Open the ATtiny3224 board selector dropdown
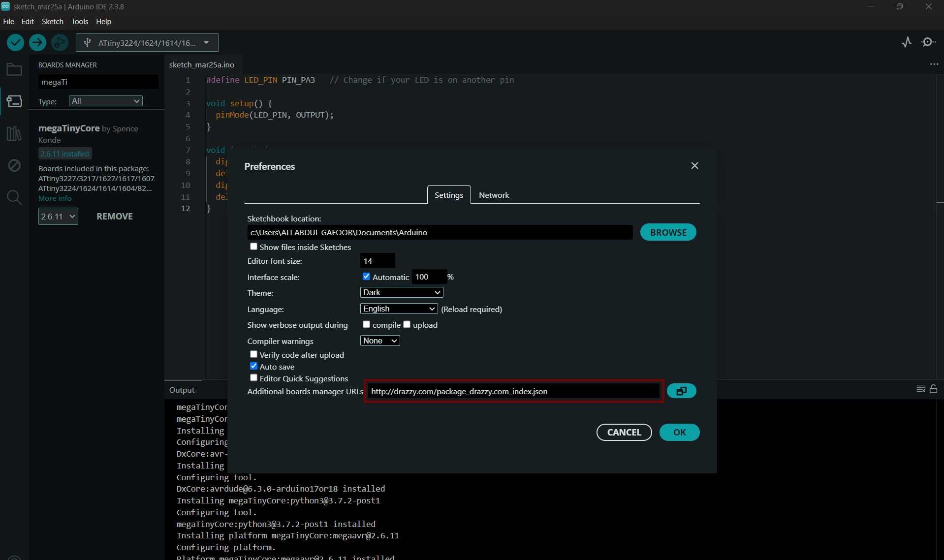Viewport: 944px width, 560px height. (x=147, y=43)
